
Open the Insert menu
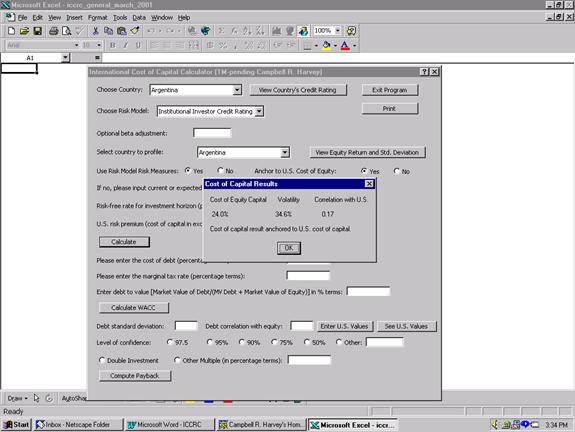[x=74, y=18]
